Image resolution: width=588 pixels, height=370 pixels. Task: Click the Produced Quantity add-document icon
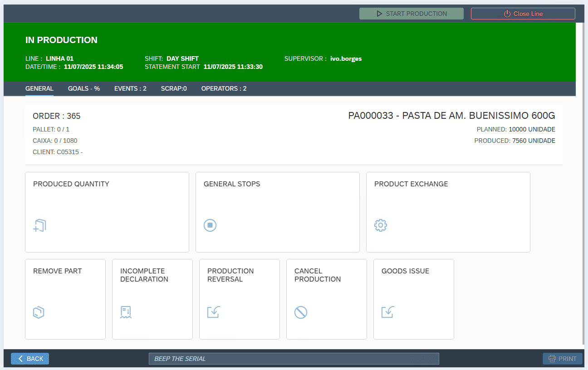(x=40, y=225)
